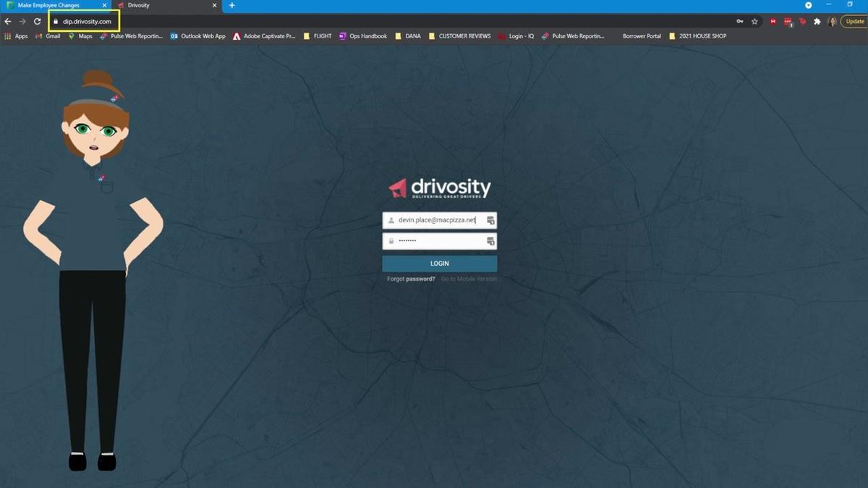Viewport: 868px width, 488px height.
Task: Go back to the previous page
Action: 8,22
